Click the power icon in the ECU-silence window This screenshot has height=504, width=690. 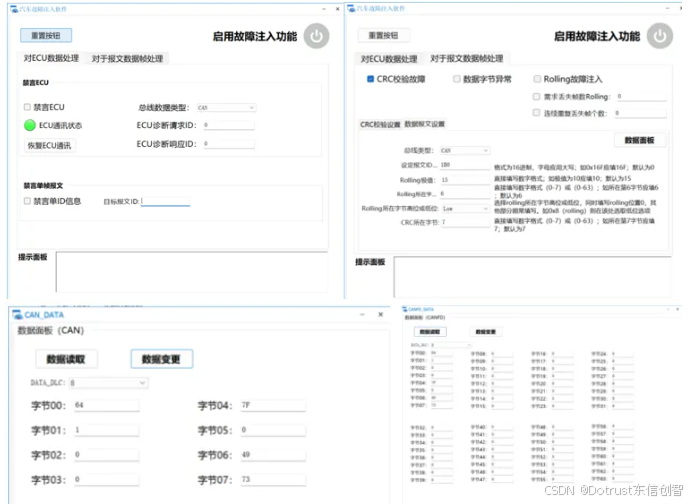coord(316,36)
